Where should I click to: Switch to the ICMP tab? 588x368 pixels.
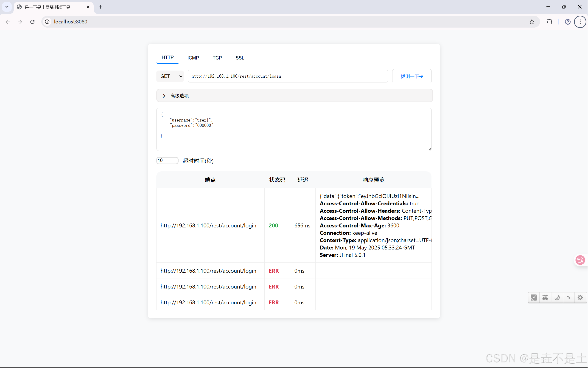click(193, 58)
